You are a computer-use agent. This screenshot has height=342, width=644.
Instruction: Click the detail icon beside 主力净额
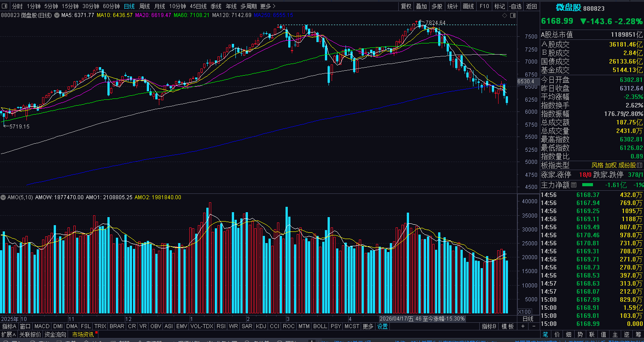pos(574,184)
